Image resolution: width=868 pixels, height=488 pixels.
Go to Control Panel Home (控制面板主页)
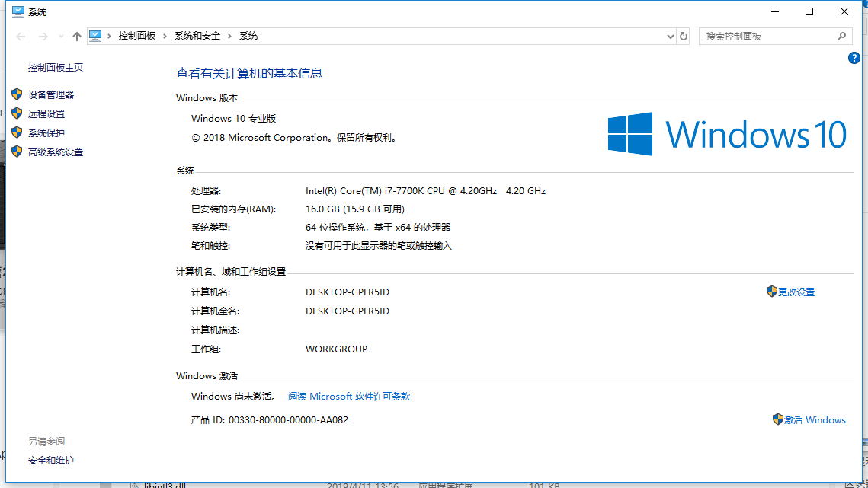click(x=56, y=68)
